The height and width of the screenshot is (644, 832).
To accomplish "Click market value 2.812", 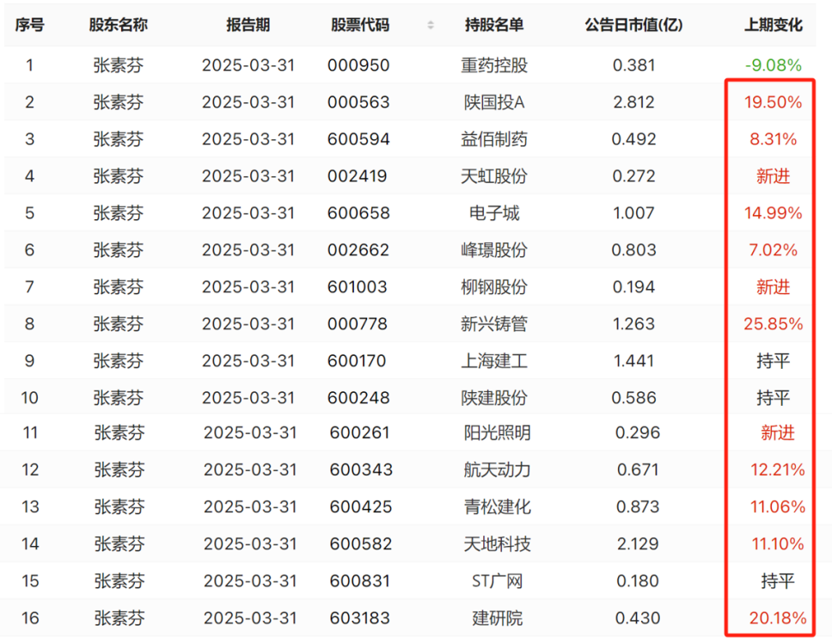I will (x=633, y=102).
